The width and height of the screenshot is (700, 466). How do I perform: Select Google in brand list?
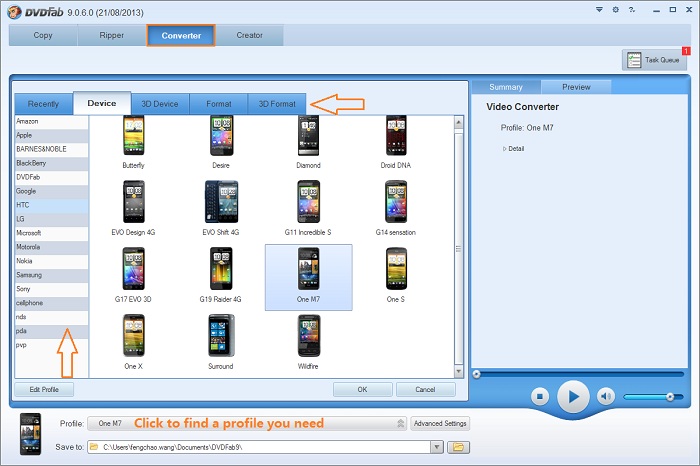coord(51,191)
